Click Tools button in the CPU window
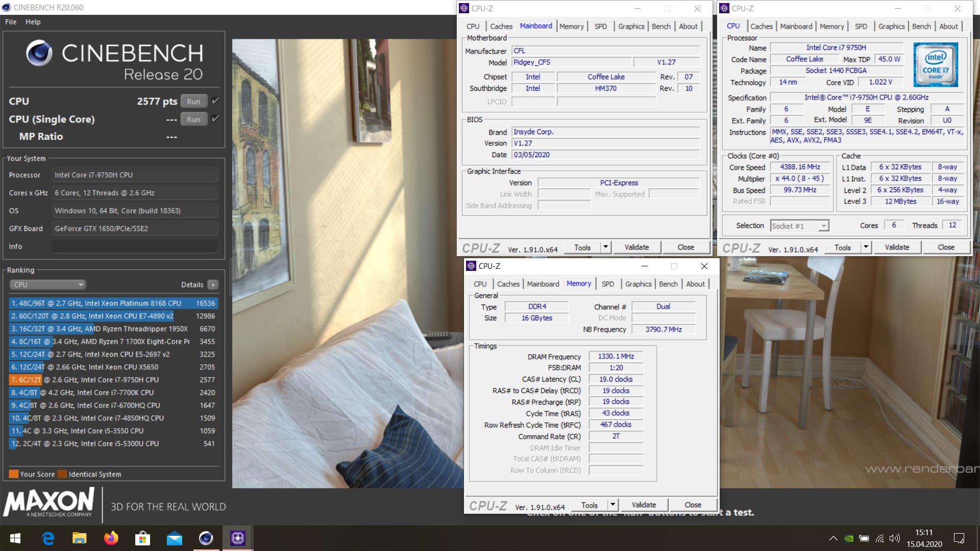Image resolution: width=980 pixels, height=551 pixels. pos(843,247)
